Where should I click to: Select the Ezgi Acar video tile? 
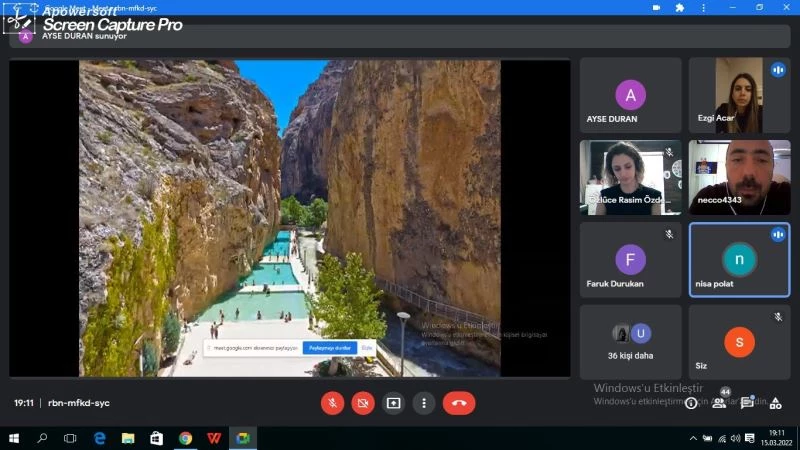(x=739, y=96)
